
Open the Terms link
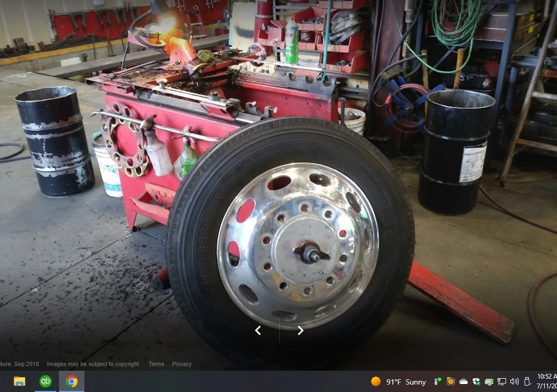click(x=156, y=364)
